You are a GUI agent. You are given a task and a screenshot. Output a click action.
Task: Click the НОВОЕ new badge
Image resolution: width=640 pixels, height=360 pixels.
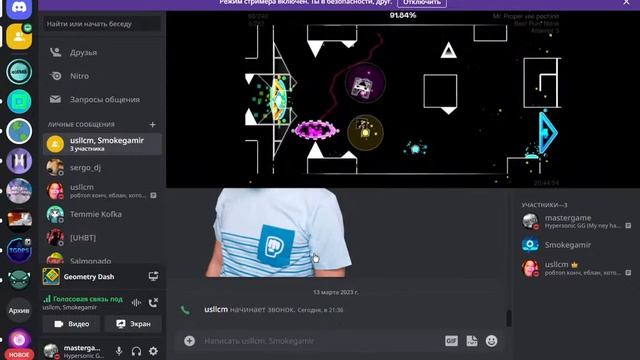coord(19,355)
